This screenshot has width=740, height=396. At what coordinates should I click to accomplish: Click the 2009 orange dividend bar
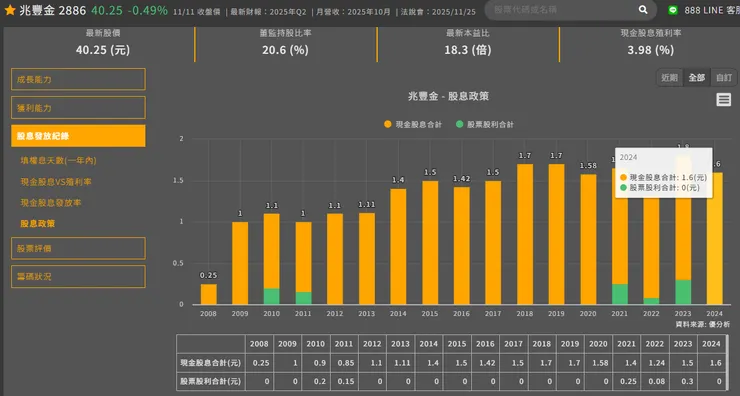[x=240, y=263]
